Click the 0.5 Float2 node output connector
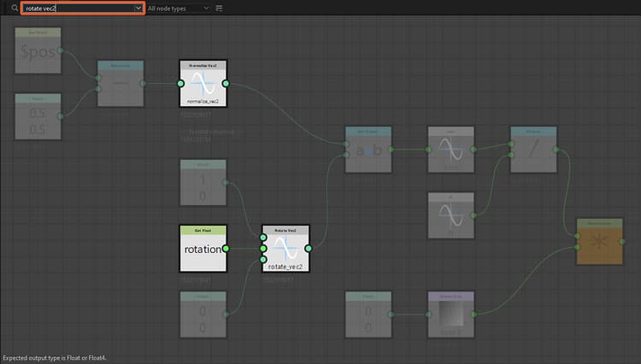Viewport: 641px width, 364px height. click(x=61, y=116)
